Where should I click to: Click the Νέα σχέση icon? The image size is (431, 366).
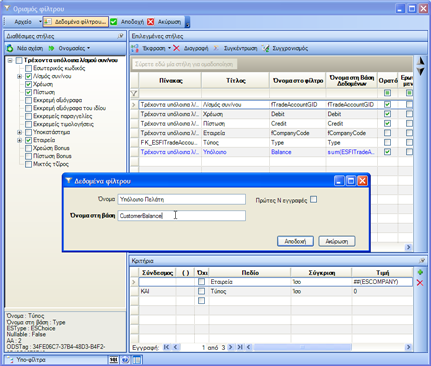[x=10, y=48]
